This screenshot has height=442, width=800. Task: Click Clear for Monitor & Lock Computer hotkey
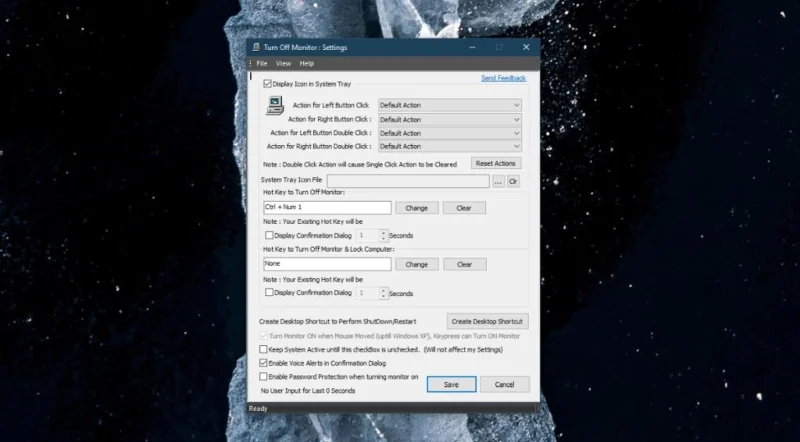click(464, 264)
